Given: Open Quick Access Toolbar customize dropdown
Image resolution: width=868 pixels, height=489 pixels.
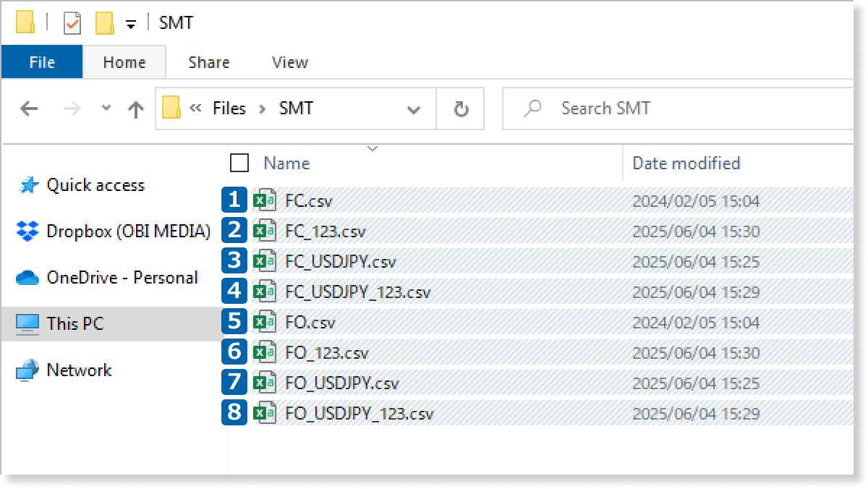Looking at the screenshot, I should 131,25.
